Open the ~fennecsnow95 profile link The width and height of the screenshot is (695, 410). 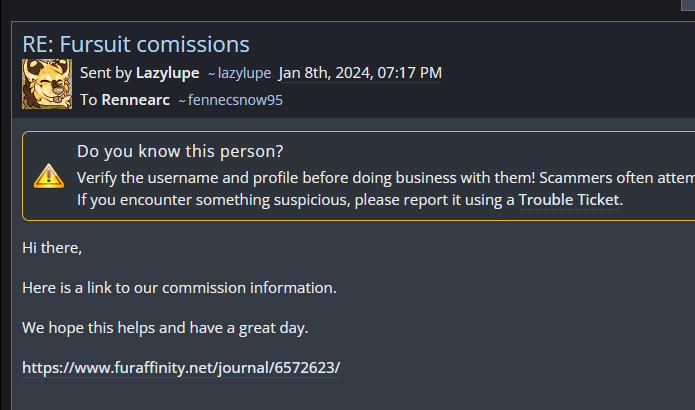[x=230, y=100]
